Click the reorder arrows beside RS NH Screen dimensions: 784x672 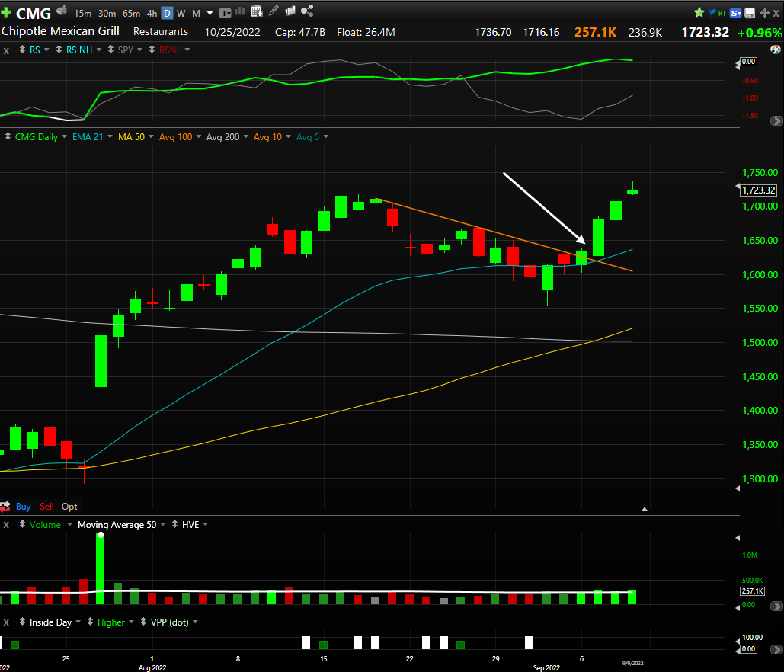[x=59, y=50]
